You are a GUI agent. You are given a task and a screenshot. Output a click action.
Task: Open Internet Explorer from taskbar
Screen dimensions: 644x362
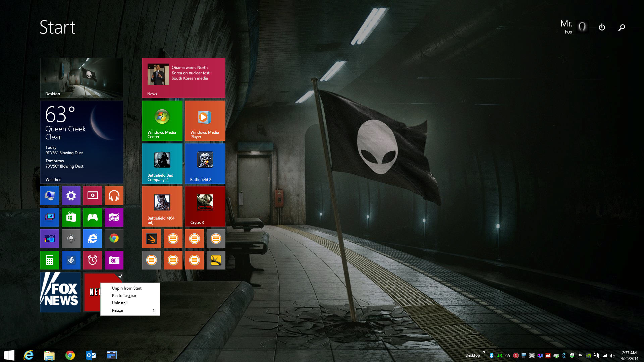[29, 355]
